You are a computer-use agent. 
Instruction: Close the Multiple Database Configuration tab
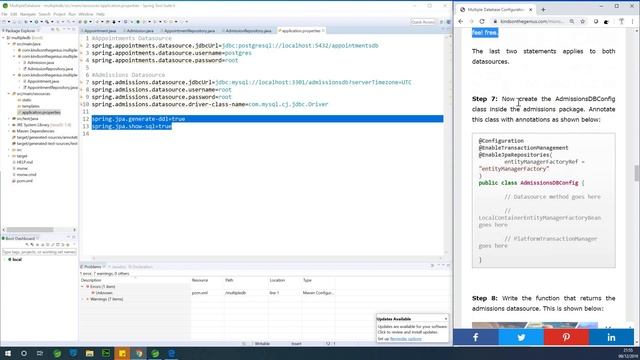coord(531,9)
